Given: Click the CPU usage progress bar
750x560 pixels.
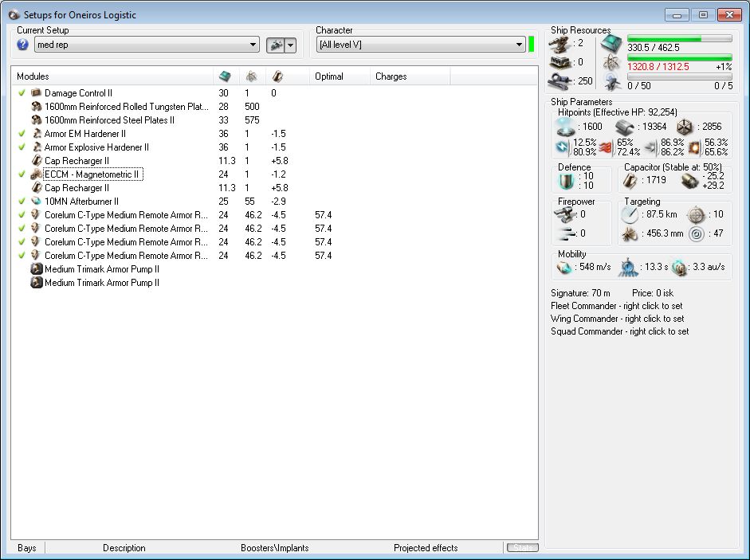Looking at the screenshot, I should [x=680, y=38].
